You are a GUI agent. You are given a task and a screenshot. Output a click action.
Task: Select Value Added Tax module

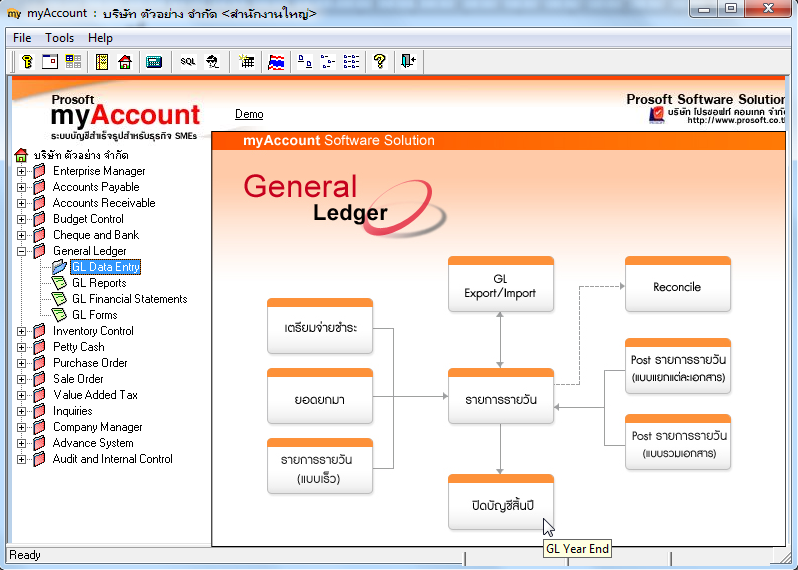(x=95, y=395)
